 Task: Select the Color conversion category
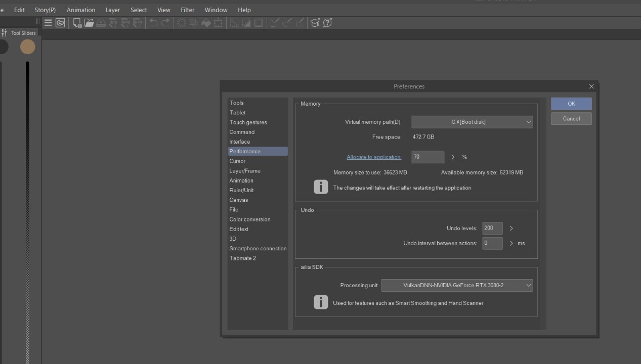pyautogui.click(x=258, y=219)
